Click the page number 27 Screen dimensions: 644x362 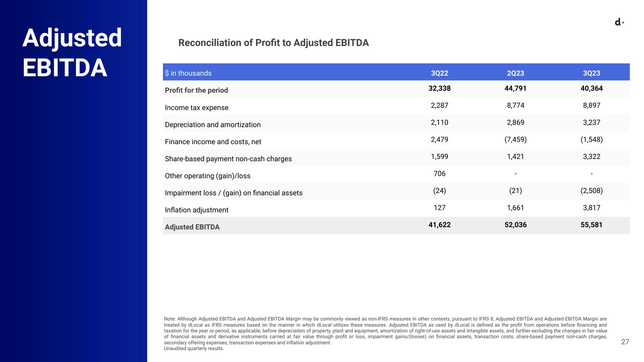[625, 342]
